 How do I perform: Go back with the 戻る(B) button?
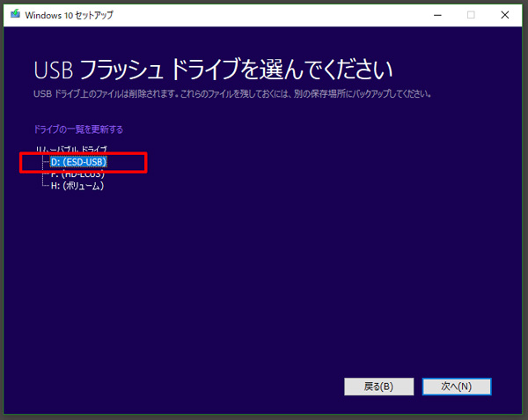[378, 387]
